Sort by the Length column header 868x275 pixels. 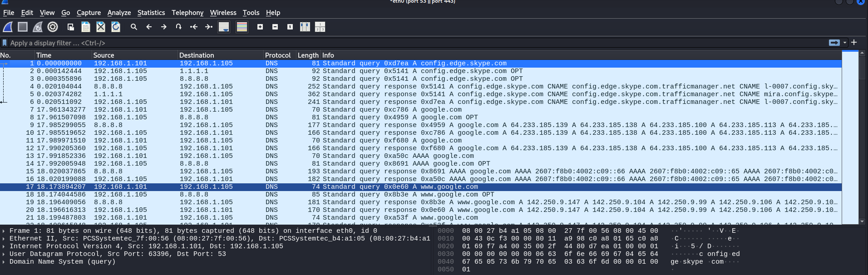tap(308, 55)
